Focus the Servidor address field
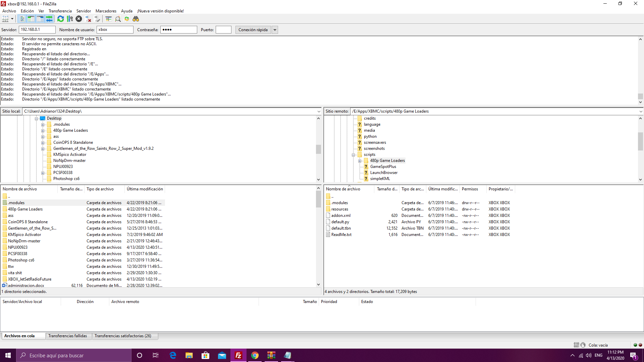 pyautogui.click(x=37, y=29)
